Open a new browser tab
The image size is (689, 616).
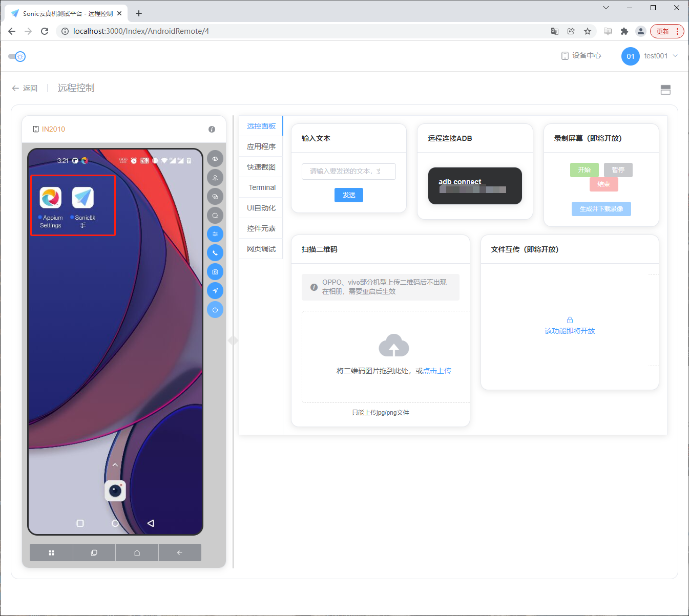[x=139, y=13]
